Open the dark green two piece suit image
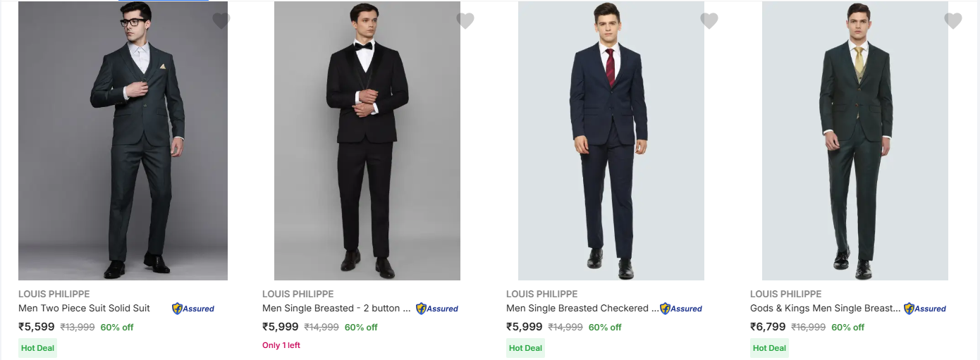Viewport: 980px width, 360px height. 123,141
